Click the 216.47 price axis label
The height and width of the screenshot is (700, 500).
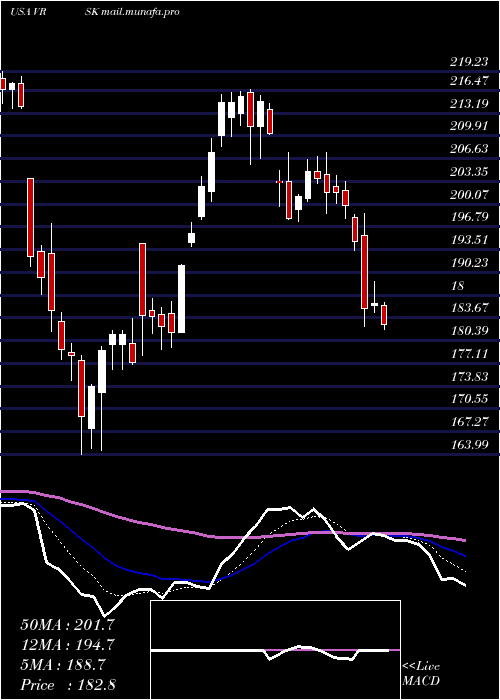pyautogui.click(x=469, y=81)
